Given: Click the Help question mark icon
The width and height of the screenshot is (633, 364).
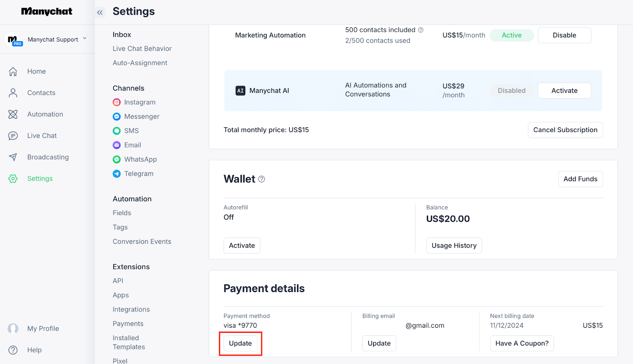Looking at the screenshot, I should [13, 350].
